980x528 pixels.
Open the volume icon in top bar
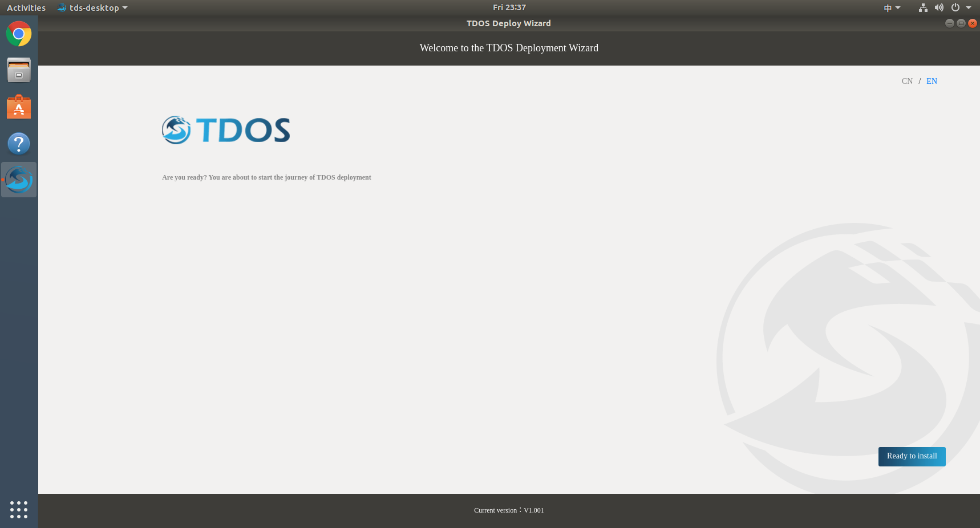click(939, 7)
